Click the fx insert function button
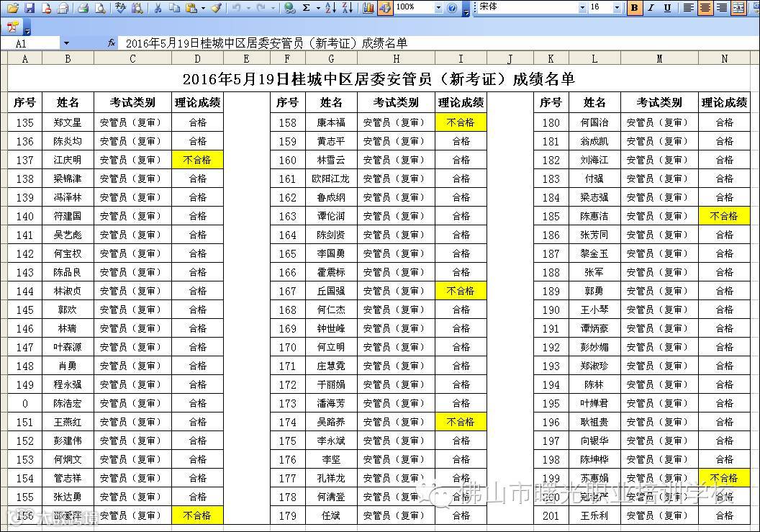The height and width of the screenshot is (532, 760). [112, 43]
